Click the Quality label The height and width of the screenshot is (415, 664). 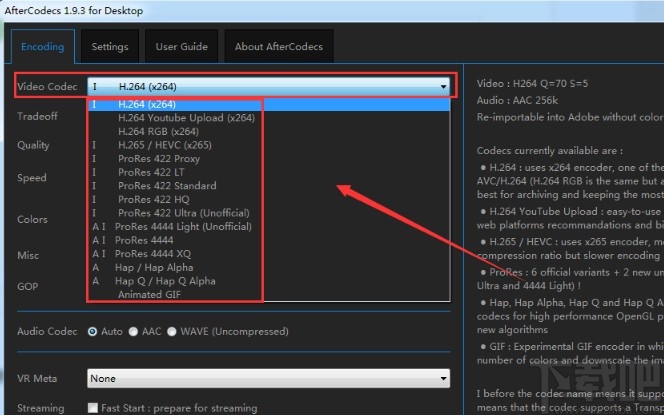[x=33, y=145]
